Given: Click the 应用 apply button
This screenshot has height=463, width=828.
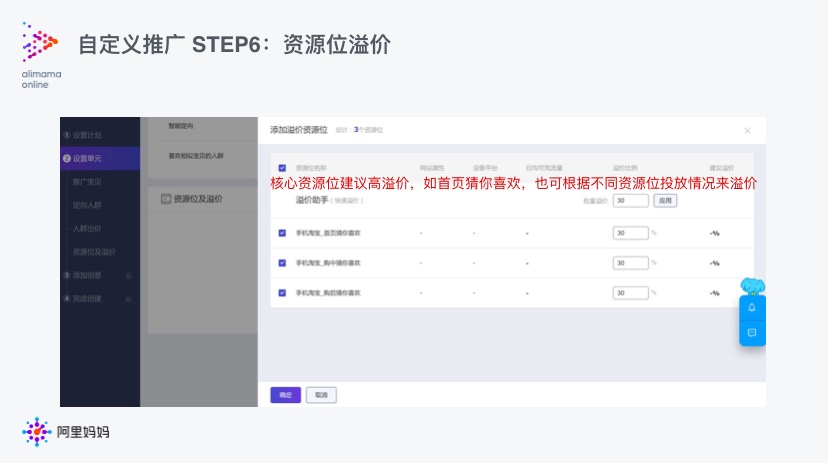Looking at the screenshot, I should coord(665,201).
